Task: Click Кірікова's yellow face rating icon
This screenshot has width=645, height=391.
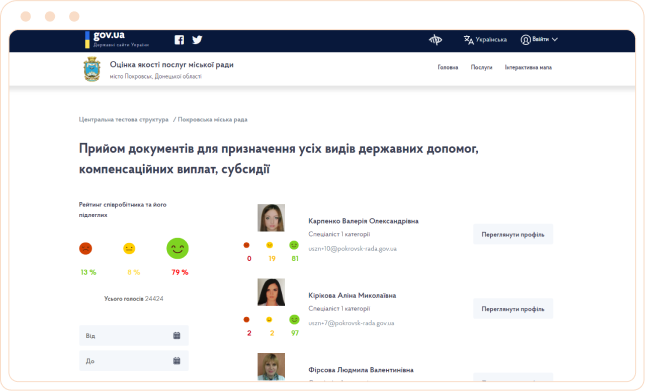Action: 269,319
